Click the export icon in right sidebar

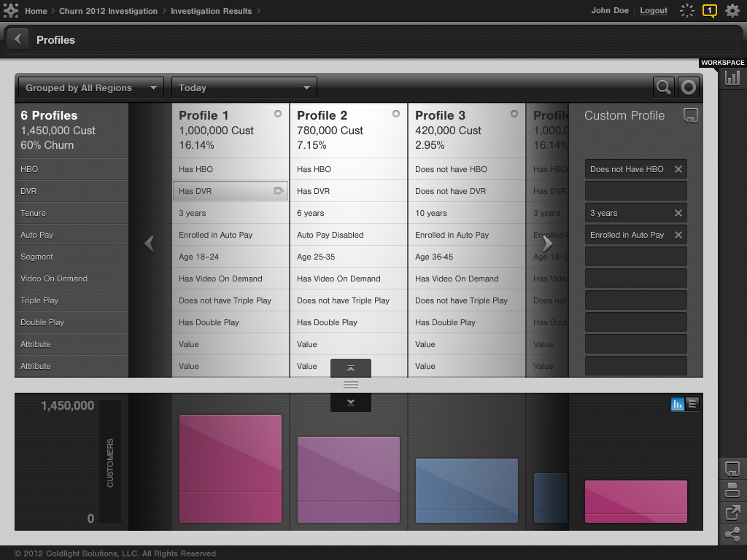(732, 513)
